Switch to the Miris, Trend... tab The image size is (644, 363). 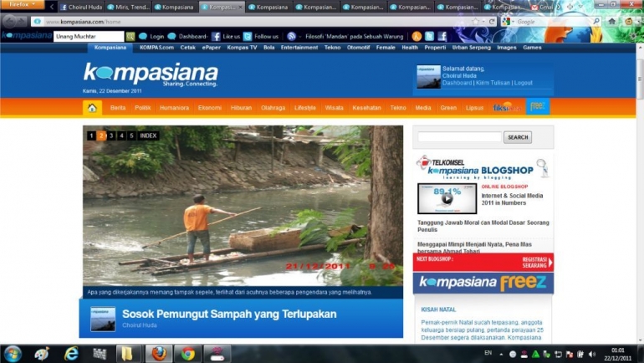coord(128,7)
